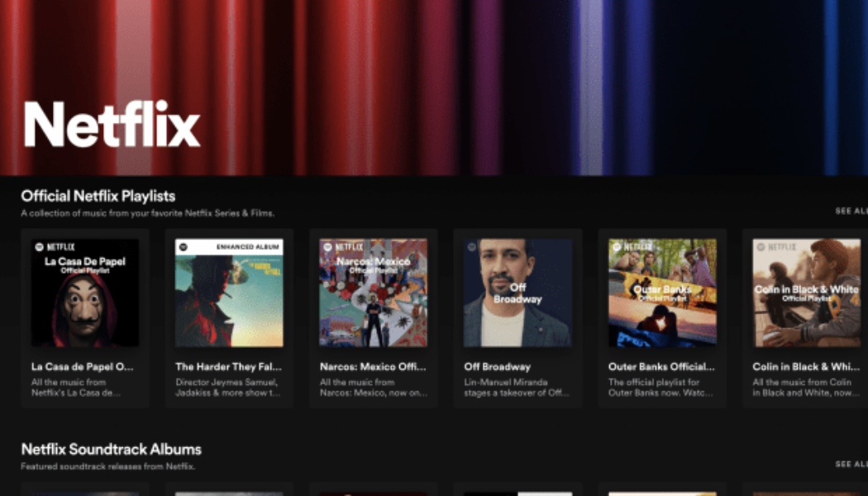Open The Harder They Fall album cover
868x496 pixels.
(x=229, y=293)
